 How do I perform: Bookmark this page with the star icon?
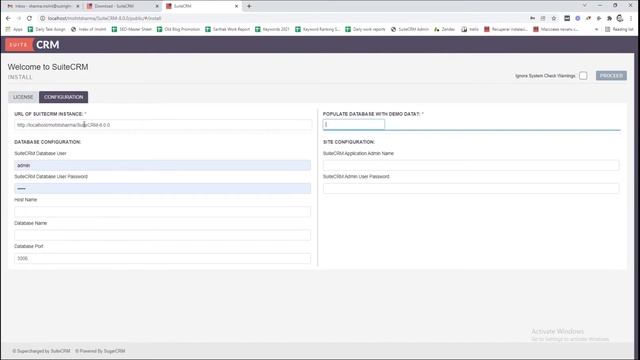(x=554, y=18)
